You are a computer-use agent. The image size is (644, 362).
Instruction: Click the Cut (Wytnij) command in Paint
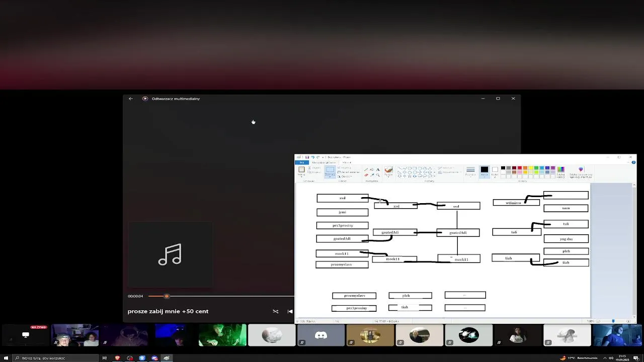click(314, 167)
